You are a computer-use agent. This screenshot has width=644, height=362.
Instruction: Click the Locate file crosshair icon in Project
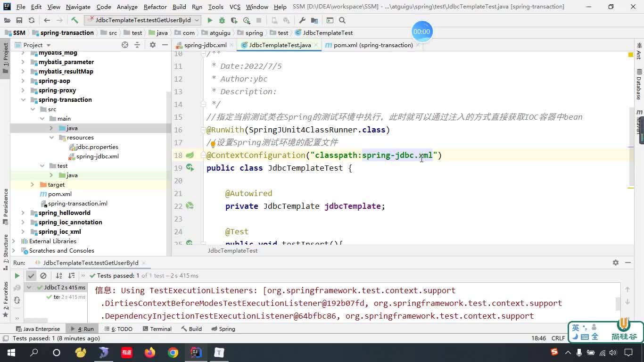125,45
